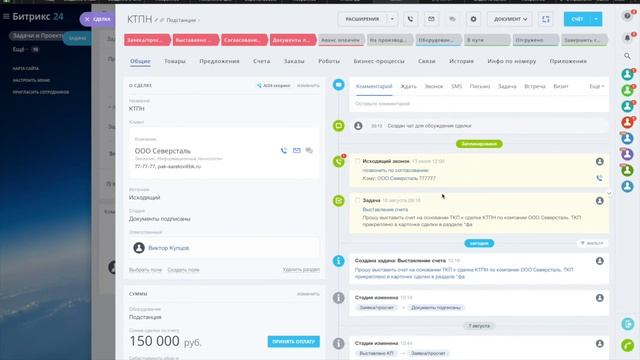The image size is (640, 360).
Task: Open the ООО Северсталь company link
Action: pos(162,151)
